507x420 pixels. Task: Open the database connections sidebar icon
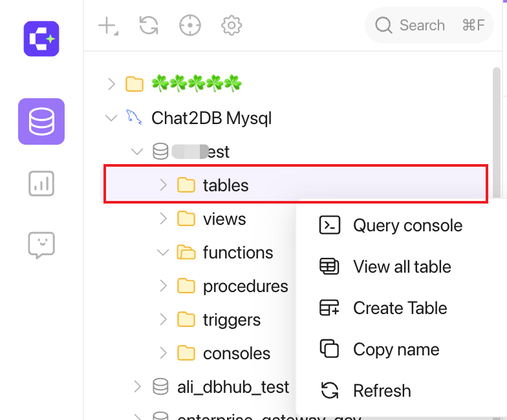tap(41, 121)
